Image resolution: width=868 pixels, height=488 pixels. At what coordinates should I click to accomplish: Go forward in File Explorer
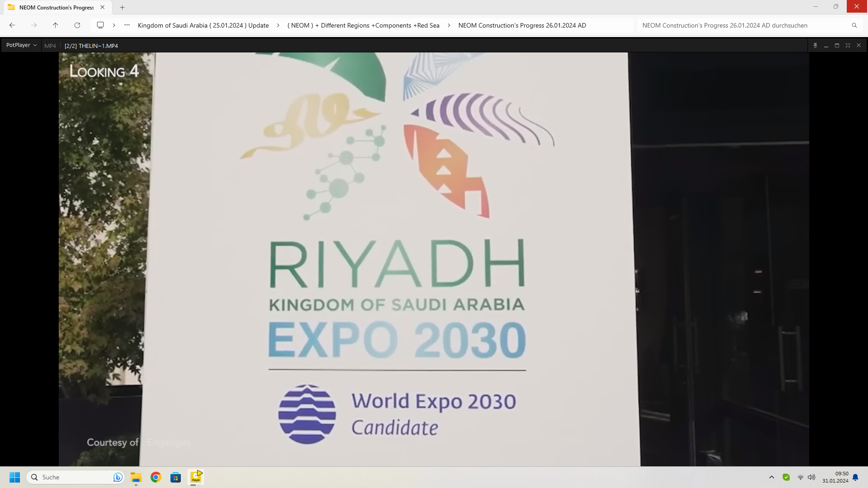pyautogui.click(x=34, y=25)
